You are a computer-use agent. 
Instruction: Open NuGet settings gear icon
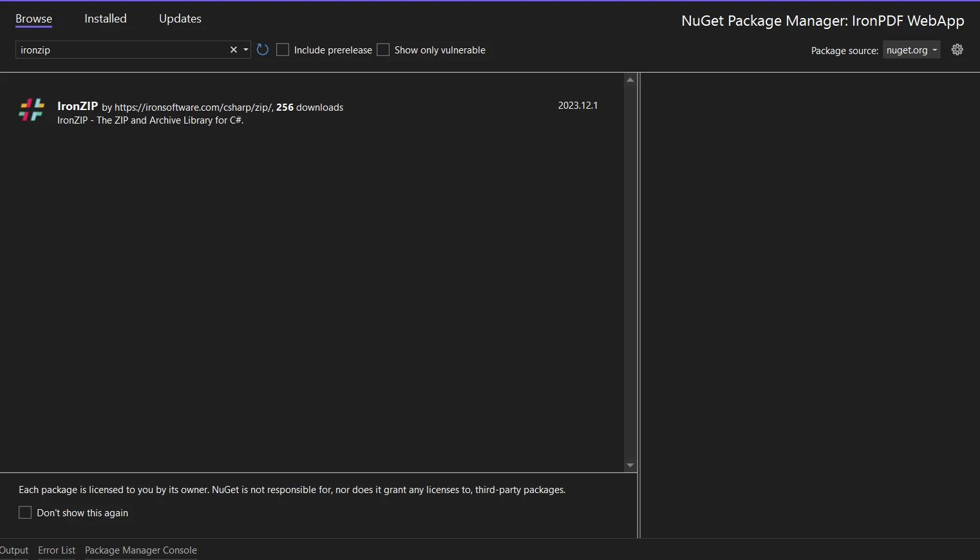point(957,50)
